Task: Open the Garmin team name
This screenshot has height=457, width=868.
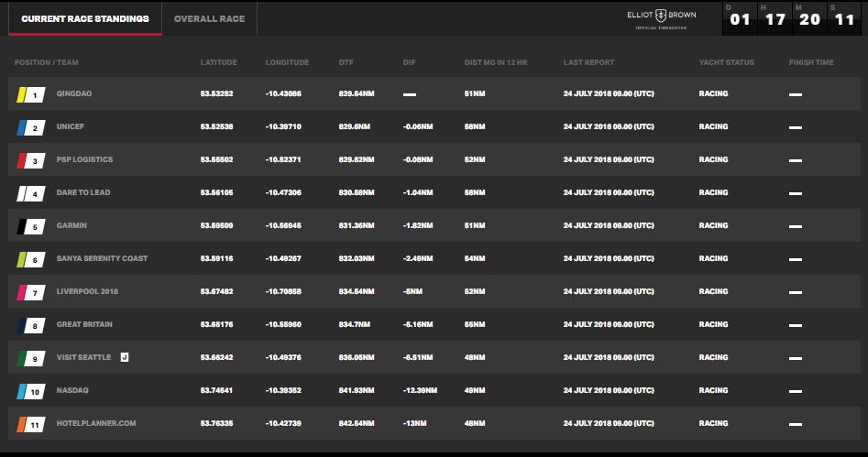Action: point(72,225)
